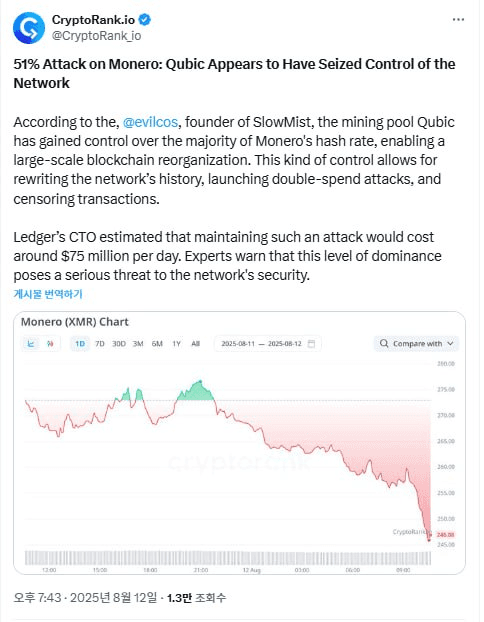Show the 1Y price range
484x622 pixels.
pyautogui.click(x=177, y=344)
